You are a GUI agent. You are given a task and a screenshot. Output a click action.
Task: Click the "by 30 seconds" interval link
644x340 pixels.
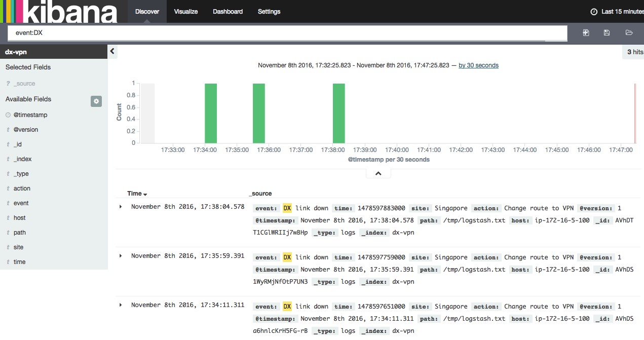[x=478, y=65]
